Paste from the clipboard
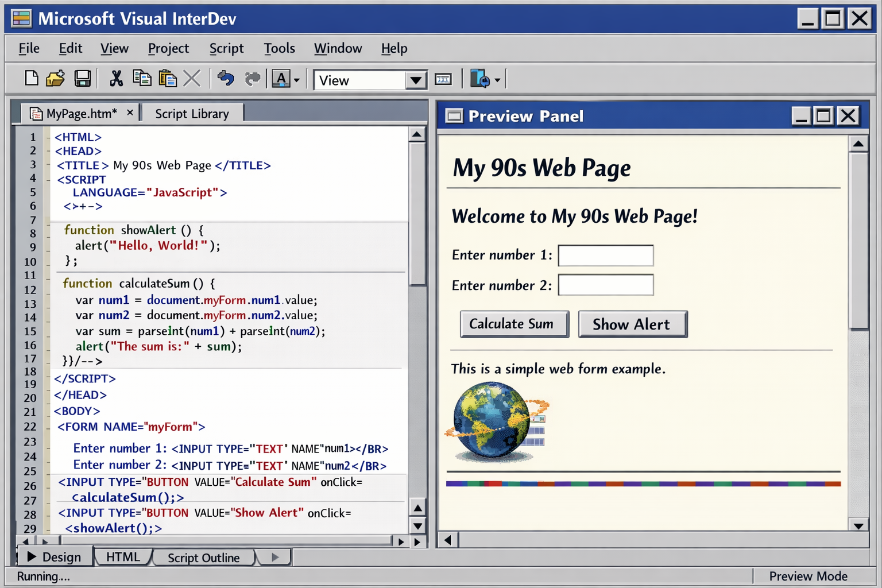The width and height of the screenshot is (882, 588). click(168, 79)
